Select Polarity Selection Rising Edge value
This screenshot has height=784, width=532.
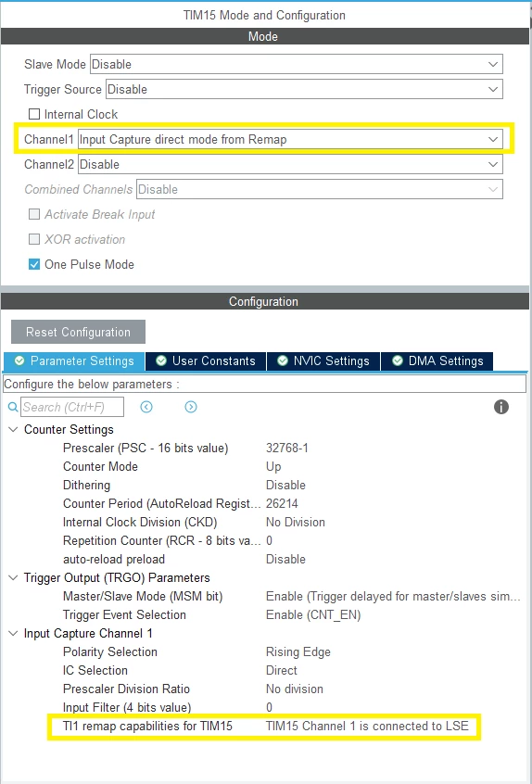point(298,651)
